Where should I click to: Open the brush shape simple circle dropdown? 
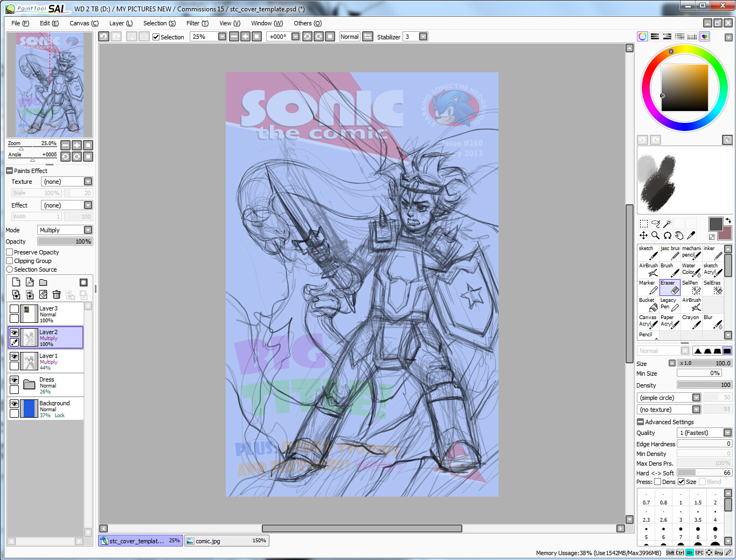(669, 398)
